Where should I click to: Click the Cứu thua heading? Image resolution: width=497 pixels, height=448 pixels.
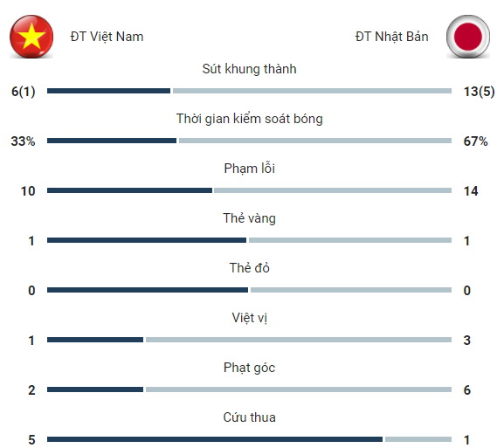[249, 417]
